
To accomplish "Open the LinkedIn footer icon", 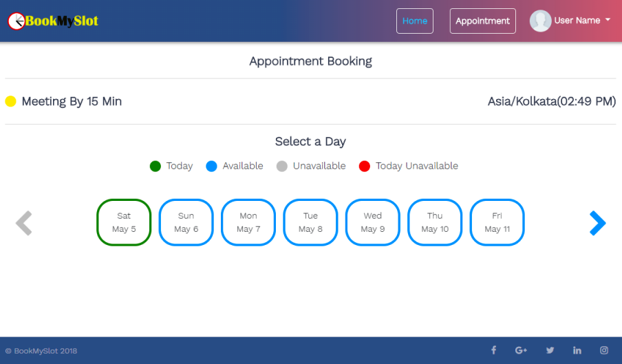I will click(x=577, y=350).
